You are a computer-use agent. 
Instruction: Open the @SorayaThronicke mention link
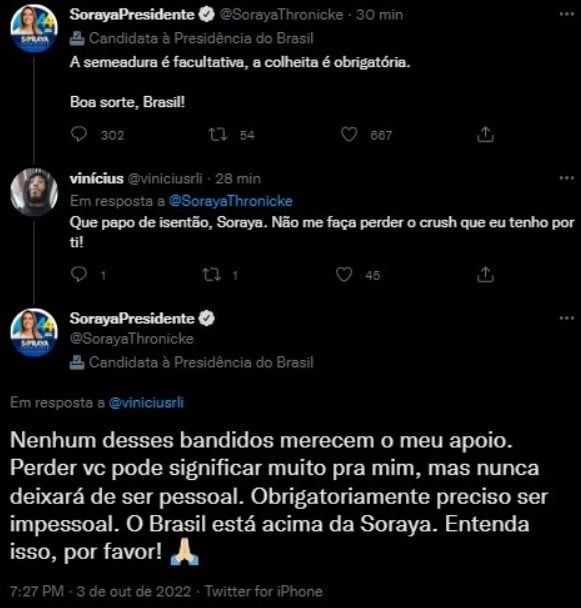click(x=231, y=201)
